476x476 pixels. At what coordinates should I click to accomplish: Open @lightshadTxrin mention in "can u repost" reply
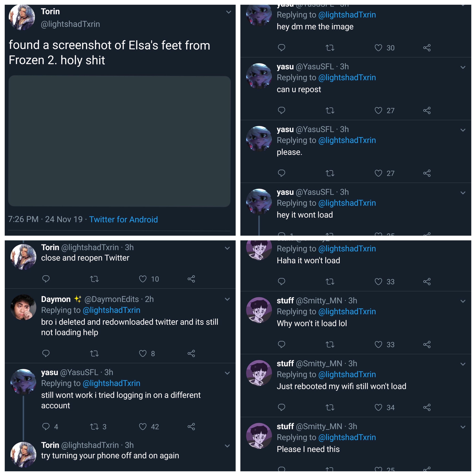pos(347,78)
